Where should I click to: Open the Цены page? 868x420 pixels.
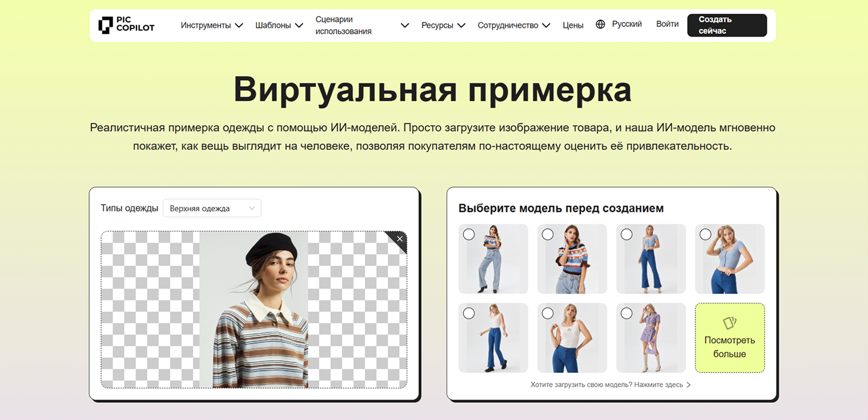(x=573, y=25)
